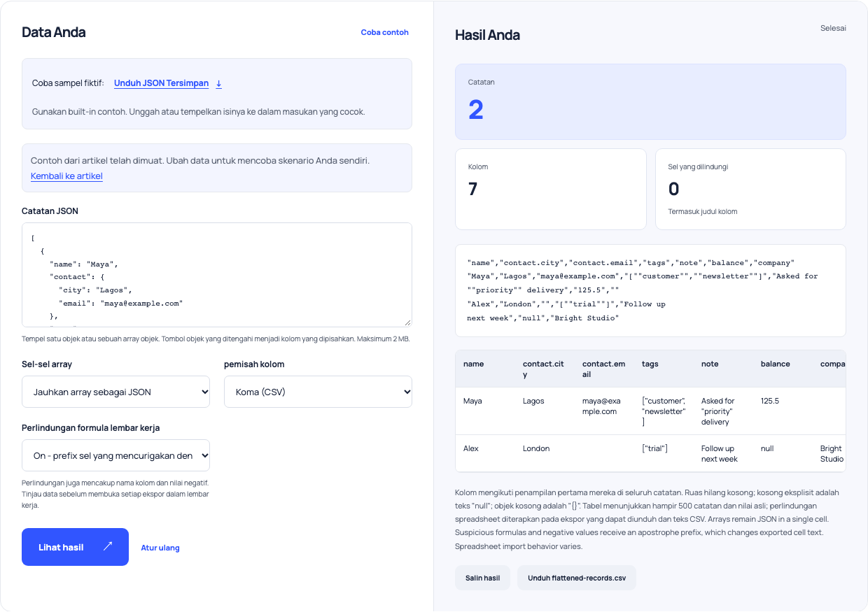
Task: Click the Kolom count value 7
Action: pos(472,189)
